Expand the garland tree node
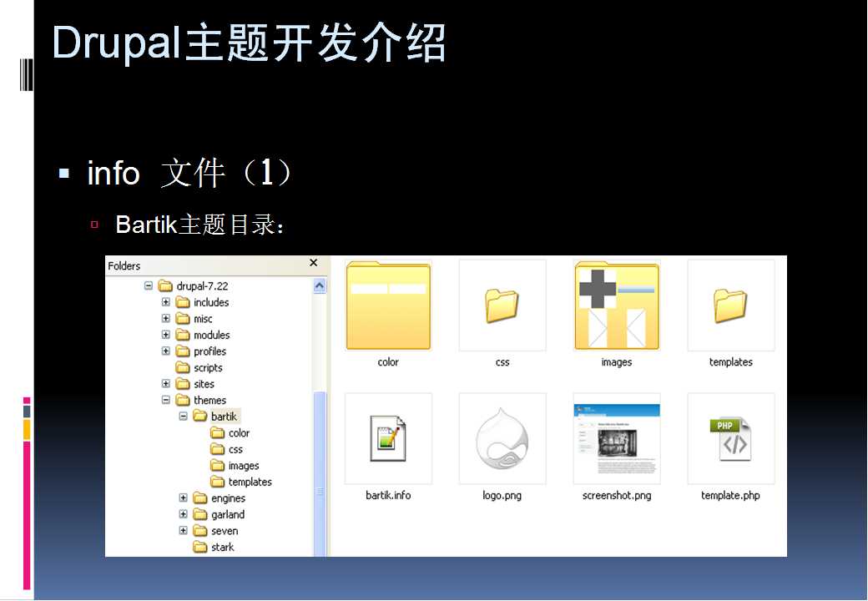The image size is (868, 601). click(184, 514)
